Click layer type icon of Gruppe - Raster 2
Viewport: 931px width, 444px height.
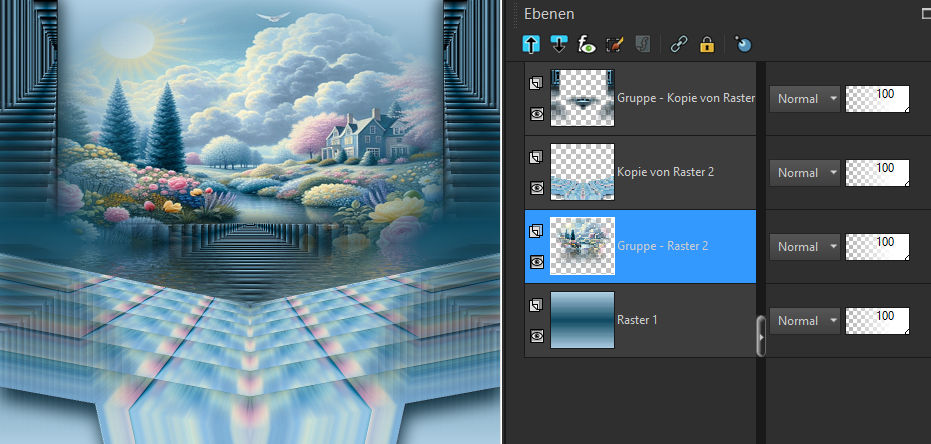point(536,231)
